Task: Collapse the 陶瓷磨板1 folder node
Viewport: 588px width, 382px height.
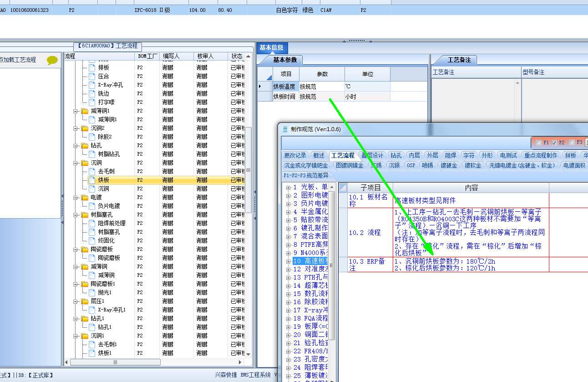Action: click(76, 284)
